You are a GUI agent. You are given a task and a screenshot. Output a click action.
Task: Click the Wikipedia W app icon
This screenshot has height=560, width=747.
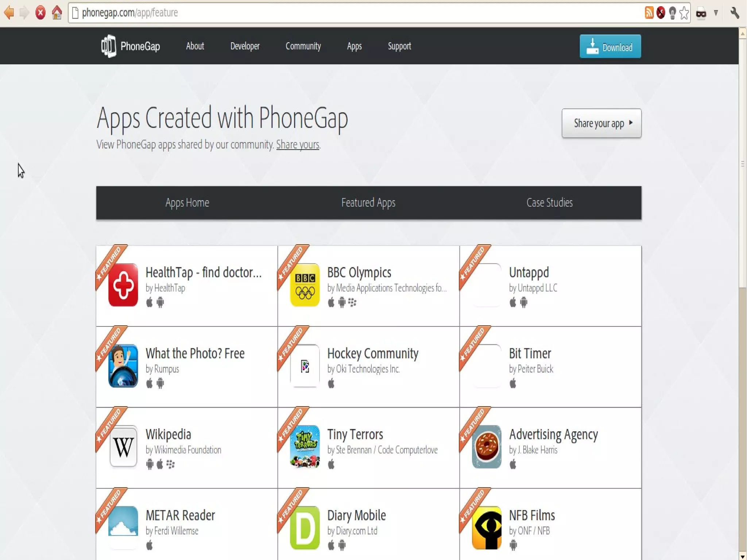[123, 447]
